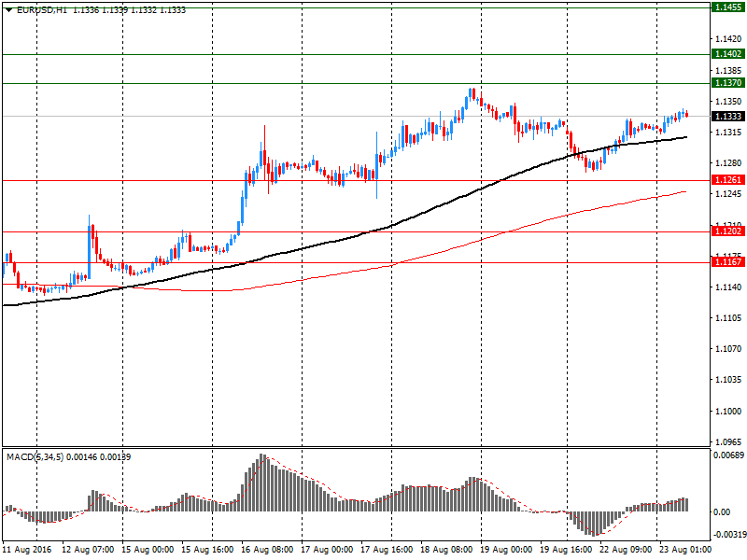Viewport: 747px width, 560px height.
Task: Click the 15 Aug 00:00 time label
Action: point(148,550)
